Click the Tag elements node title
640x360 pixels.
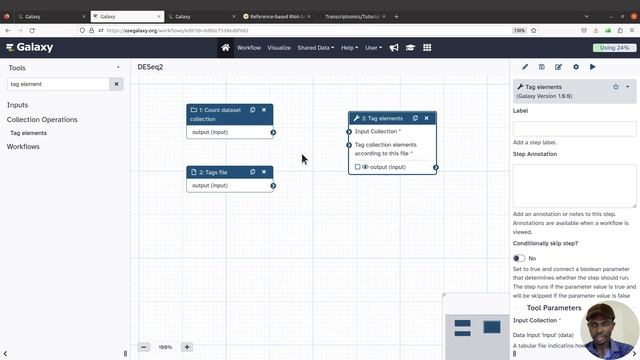[x=382, y=118]
